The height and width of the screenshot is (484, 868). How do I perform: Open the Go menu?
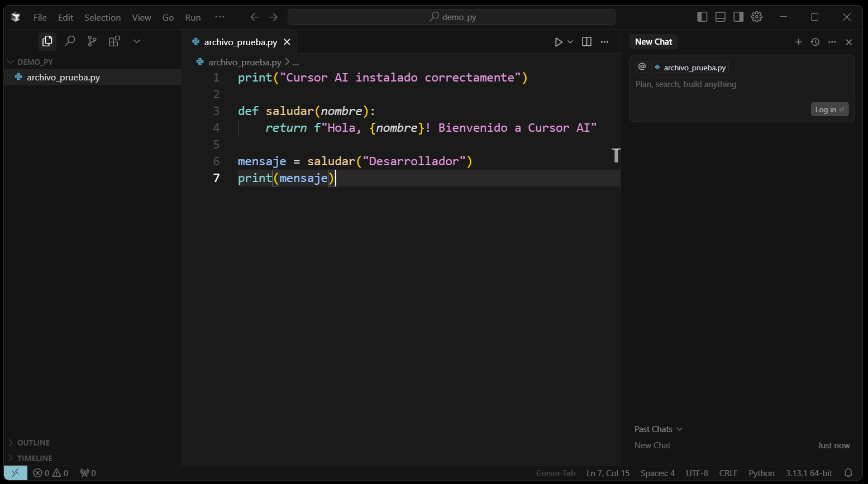(x=168, y=17)
